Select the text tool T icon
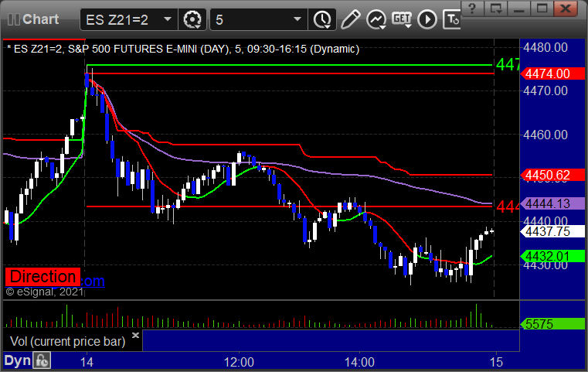The height and width of the screenshot is (372, 588). coord(452,19)
